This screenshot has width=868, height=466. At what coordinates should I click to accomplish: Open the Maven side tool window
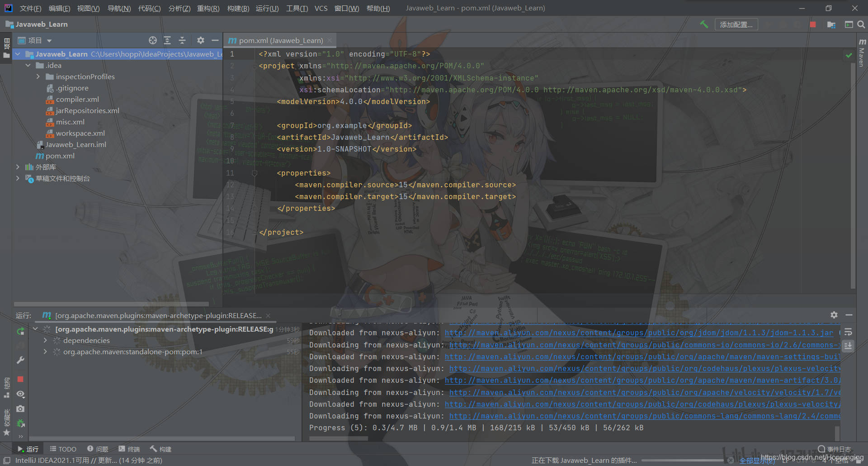[x=862, y=52]
